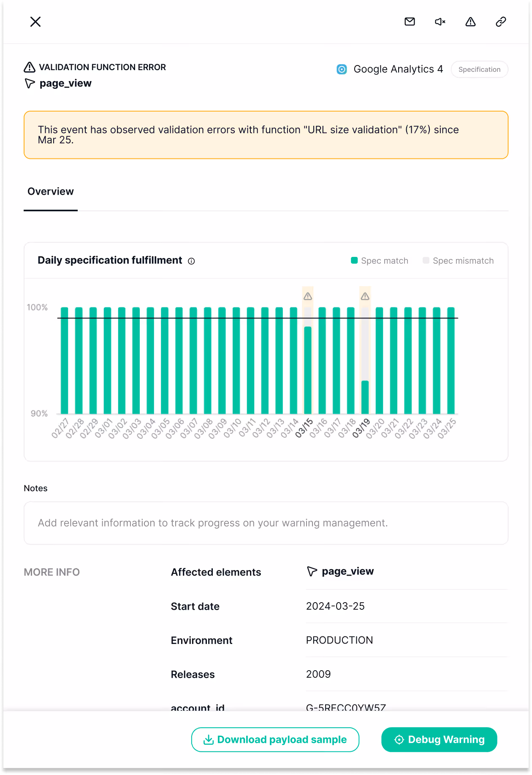Image resolution: width=532 pixels, height=775 pixels.
Task: Click info icon beside Daily specification fulfillment
Action: (x=191, y=261)
